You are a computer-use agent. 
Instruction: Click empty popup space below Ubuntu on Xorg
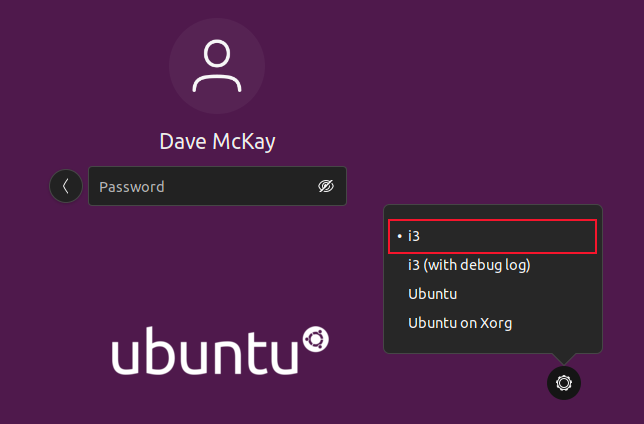pos(492,343)
